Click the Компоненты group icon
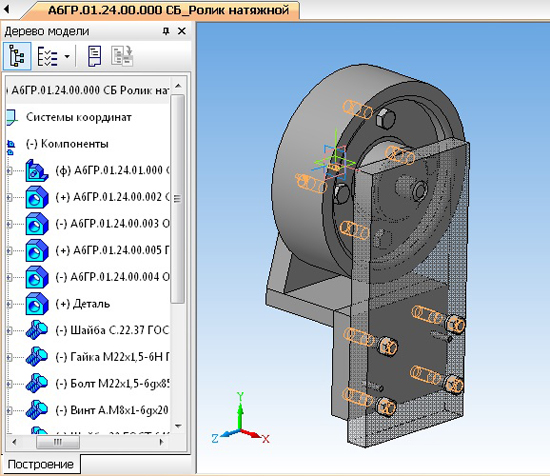The height and width of the screenshot is (476, 550). 11,147
